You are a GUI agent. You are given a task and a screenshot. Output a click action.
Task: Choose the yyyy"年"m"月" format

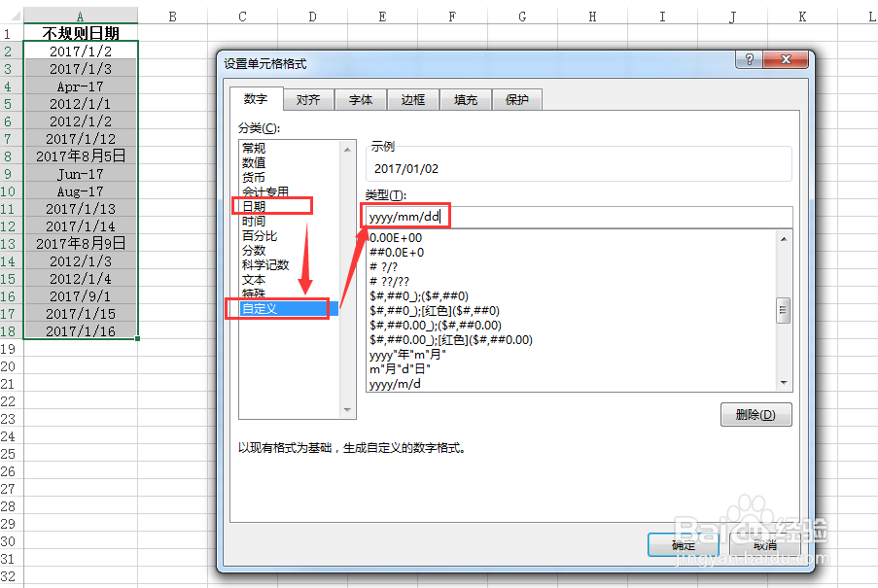click(407, 354)
